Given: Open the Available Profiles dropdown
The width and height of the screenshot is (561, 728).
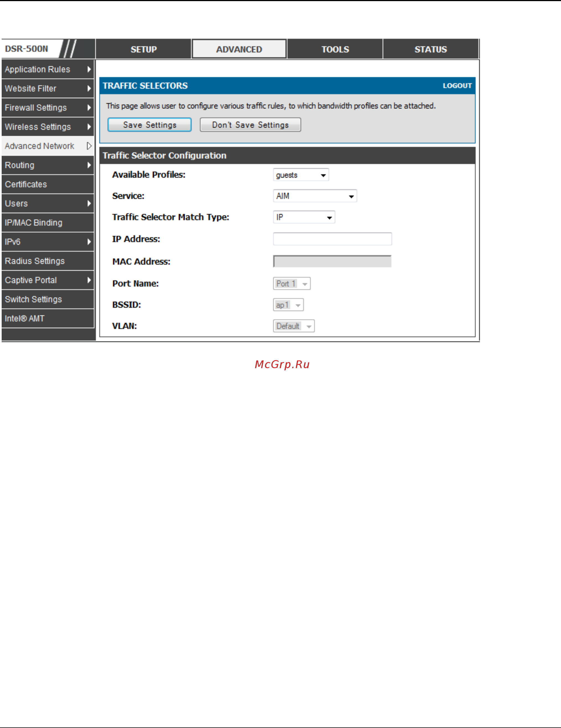Looking at the screenshot, I should click(301, 175).
